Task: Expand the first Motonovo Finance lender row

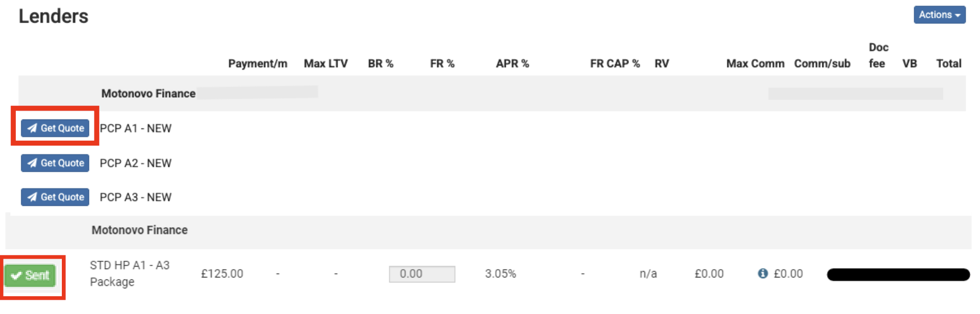Action: point(147,93)
